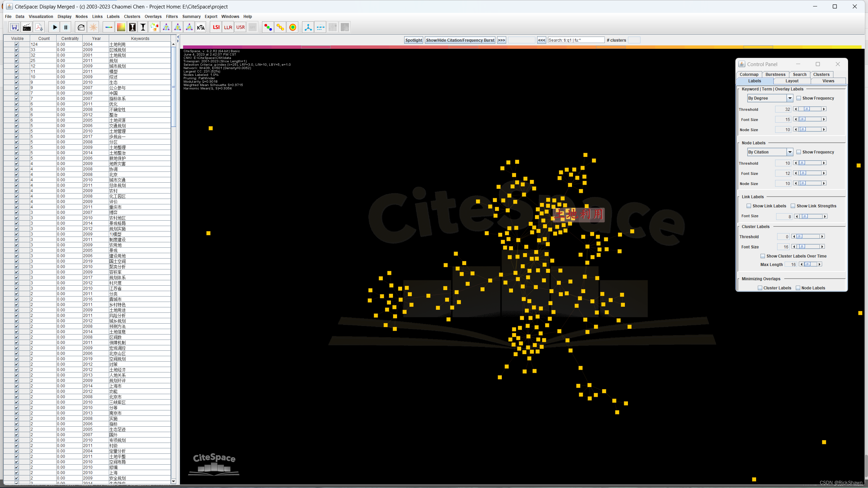Select the burstness detection icon in toolbar

pyautogui.click(x=94, y=27)
